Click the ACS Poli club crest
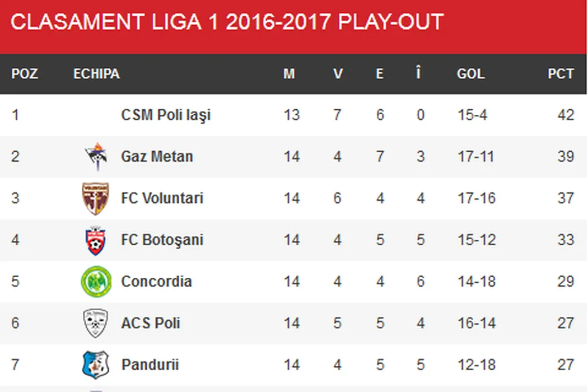 pos(95,323)
